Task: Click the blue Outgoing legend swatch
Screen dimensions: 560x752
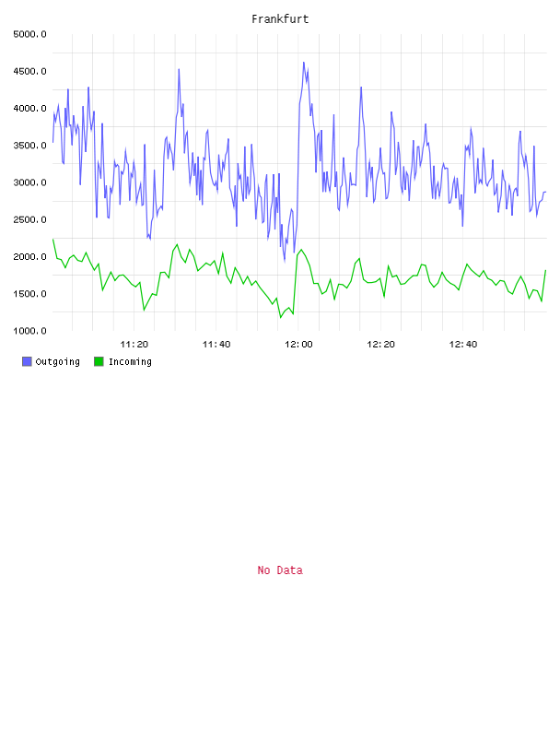Action: [x=27, y=361]
